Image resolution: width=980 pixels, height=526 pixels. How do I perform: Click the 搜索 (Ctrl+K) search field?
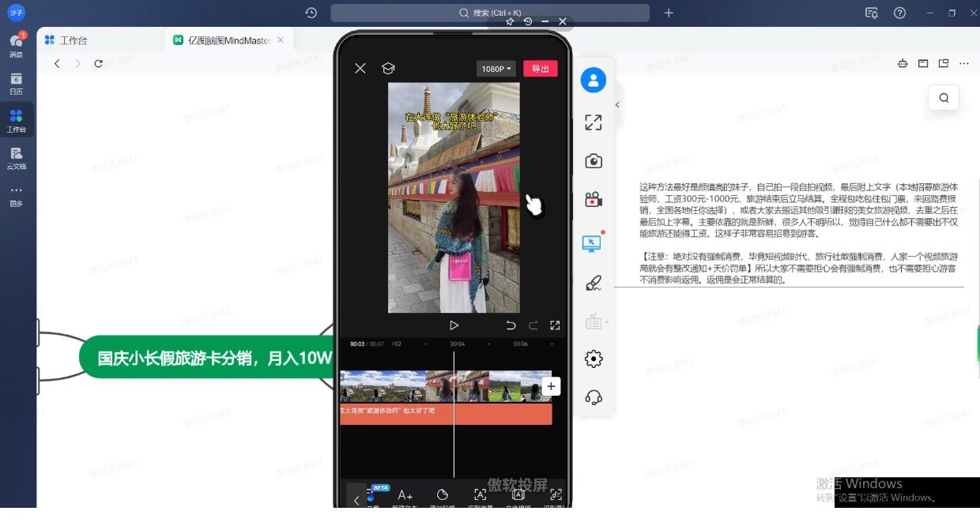coord(490,13)
